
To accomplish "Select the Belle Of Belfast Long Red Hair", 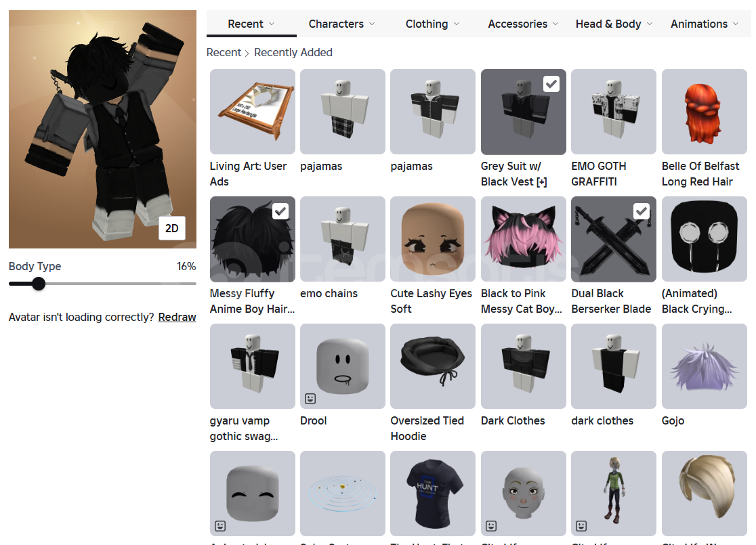I will tap(704, 112).
